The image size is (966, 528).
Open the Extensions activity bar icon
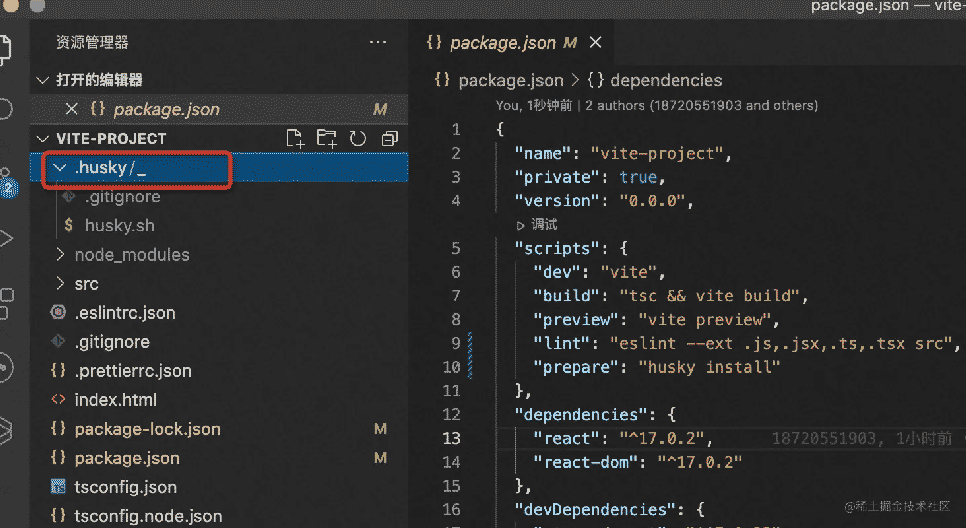click(6, 297)
